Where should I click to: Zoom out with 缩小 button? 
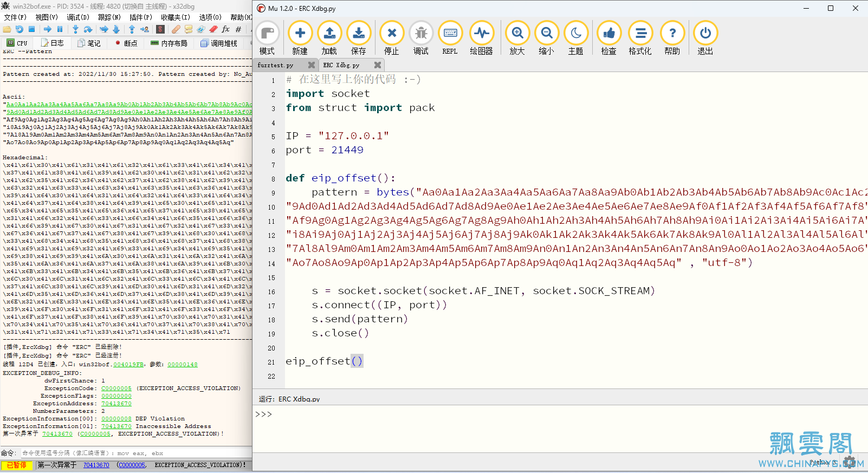pos(547,38)
